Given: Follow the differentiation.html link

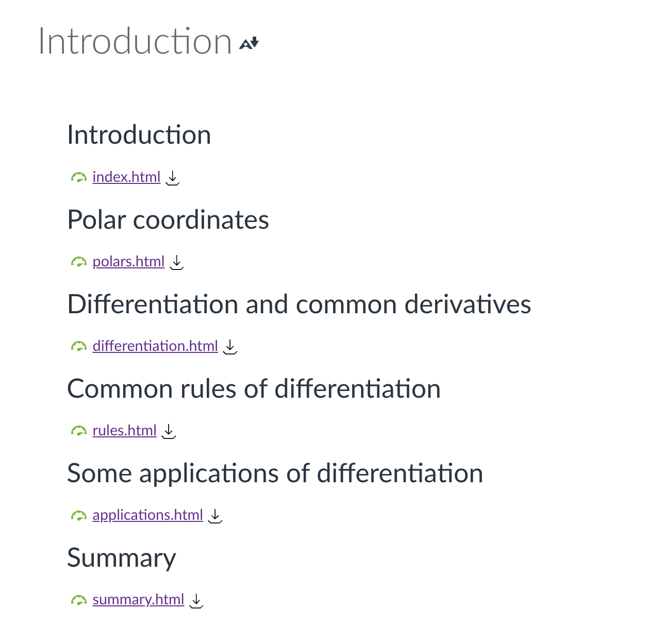Looking at the screenshot, I should click(x=155, y=346).
